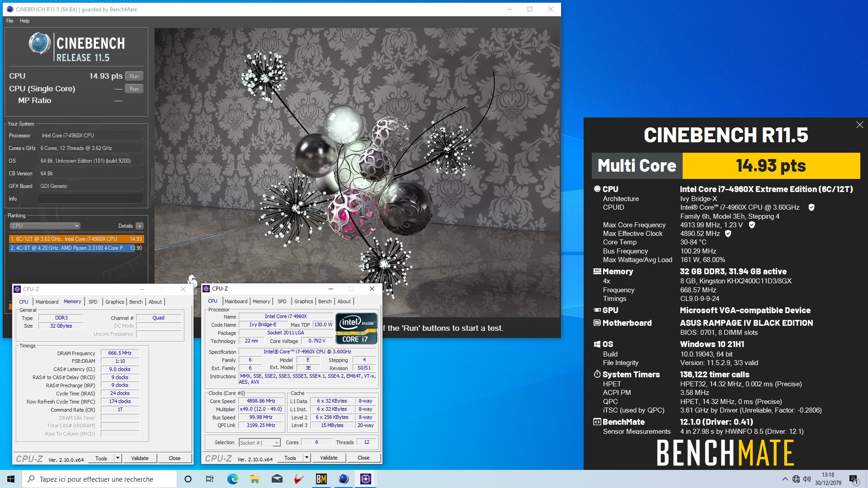This screenshot has height=488, width=868.
Task: Open Bench tab in left CPU-Z window
Action: pos(136,302)
